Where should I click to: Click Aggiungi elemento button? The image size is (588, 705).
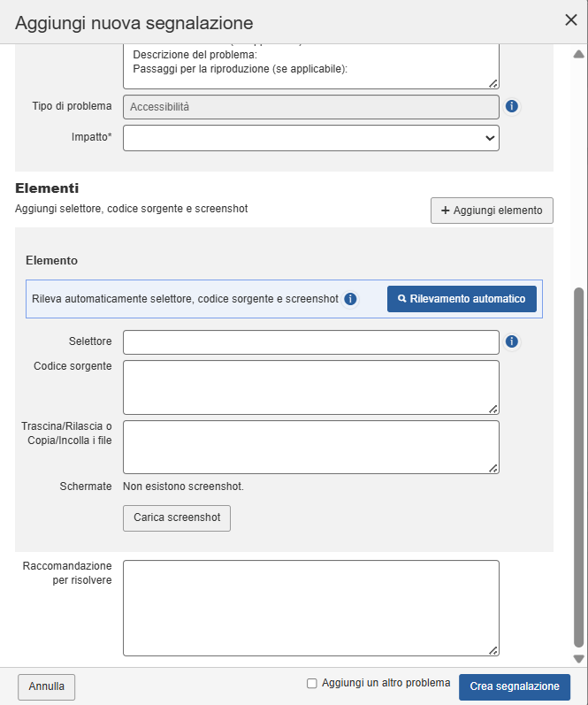(492, 211)
